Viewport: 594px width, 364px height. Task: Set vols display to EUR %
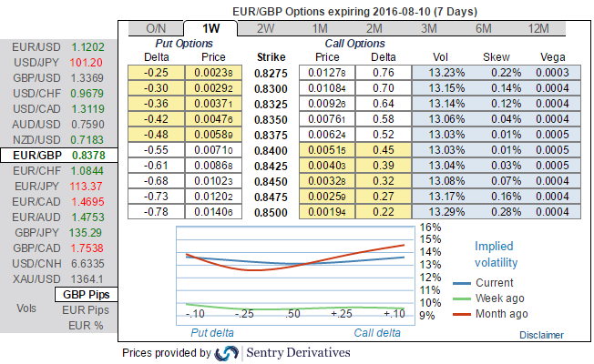87,326
